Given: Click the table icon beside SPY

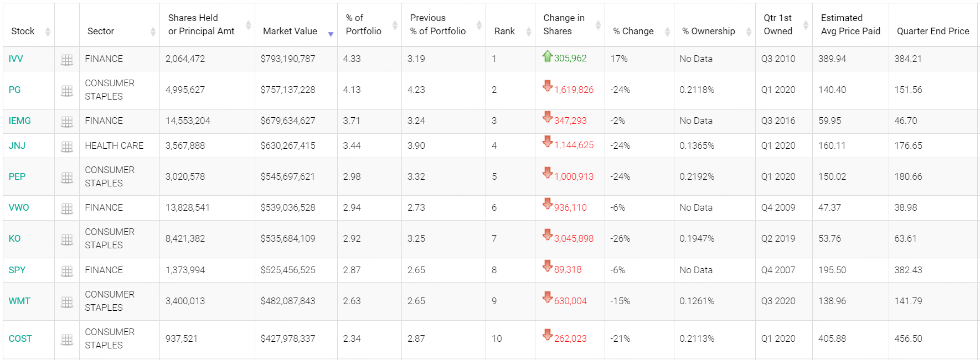Looking at the screenshot, I should tap(67, 271).
